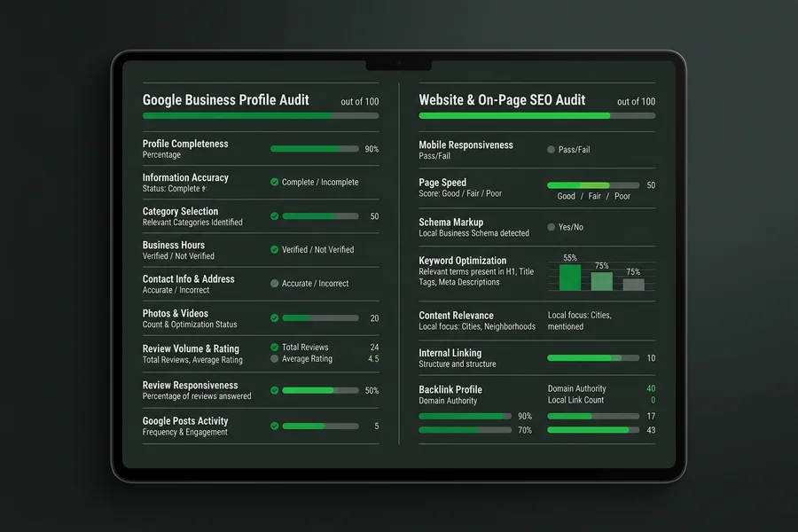Click 'Percentage of reviews answered' subtitle
The height and width of the screenshot is (532, 798).
tap(197, 396)
